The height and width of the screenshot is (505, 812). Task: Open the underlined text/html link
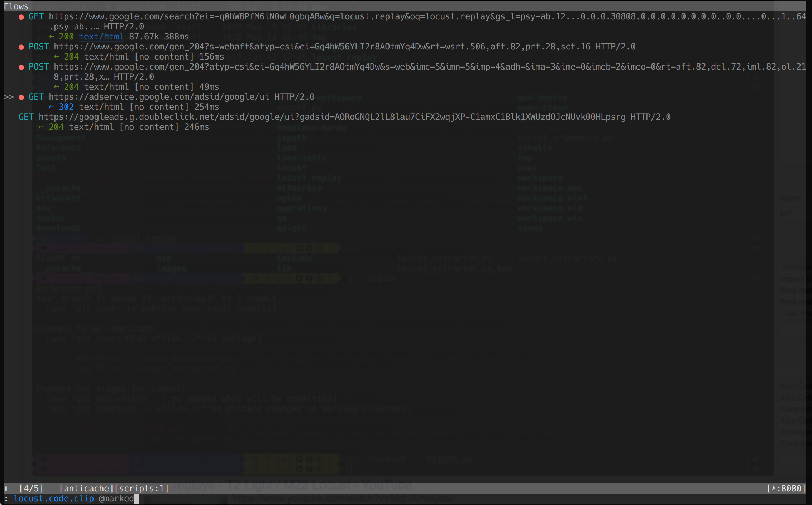pos(101,37)
